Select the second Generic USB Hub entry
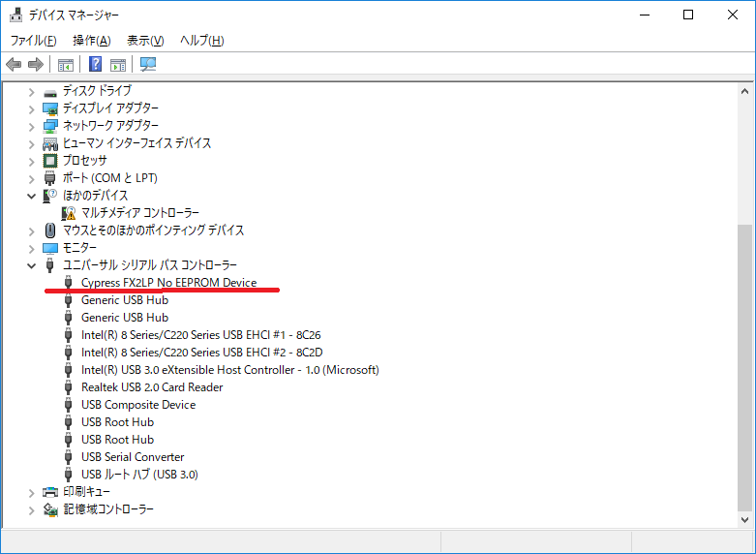Screen dimensions: 756x554 125,317
